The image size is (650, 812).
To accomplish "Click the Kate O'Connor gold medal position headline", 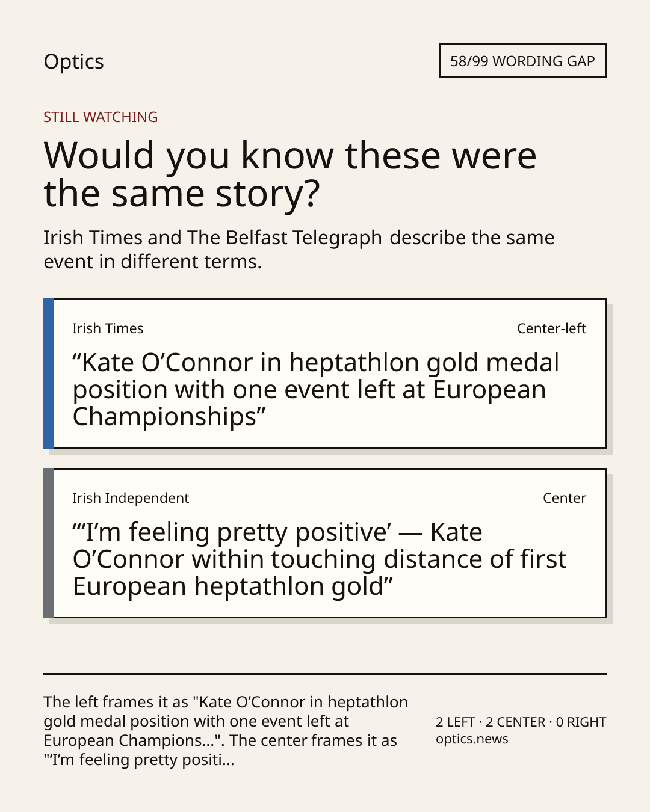I will coord(315,390).
